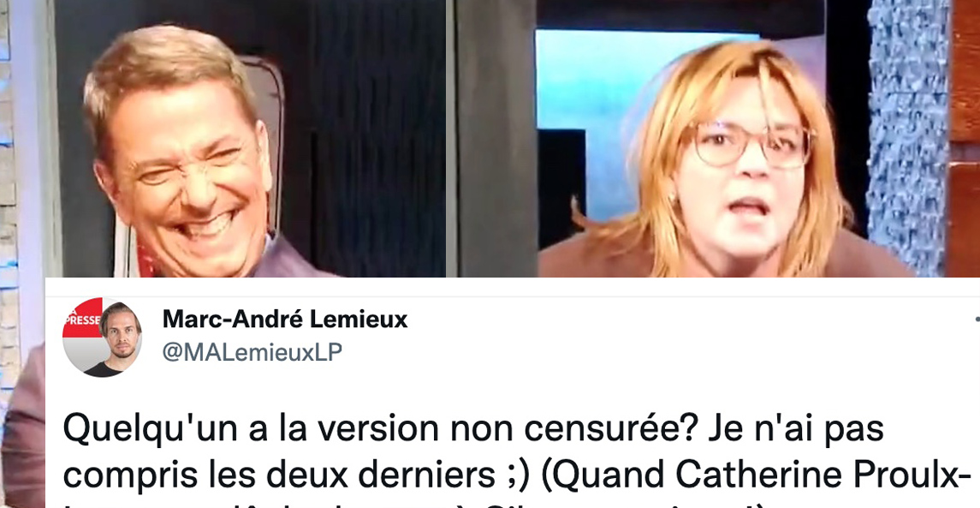This screenshot has height=508, width=980.
Task: Visit the @MALemieuxLP handle
Action: pyautogui.click(x=252, y=352)
